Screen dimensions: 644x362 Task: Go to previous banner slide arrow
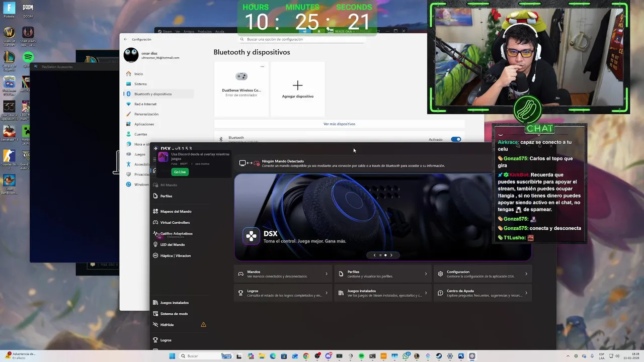click(374, 255)
